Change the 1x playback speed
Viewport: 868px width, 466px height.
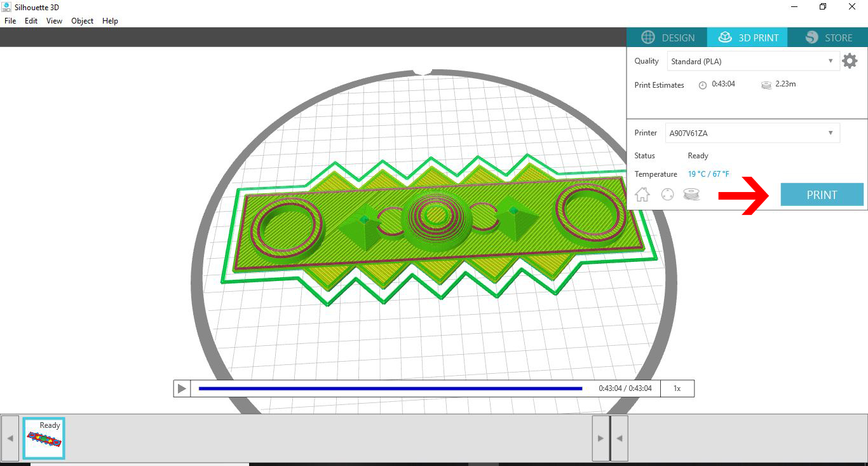click(x=677, y=388)
